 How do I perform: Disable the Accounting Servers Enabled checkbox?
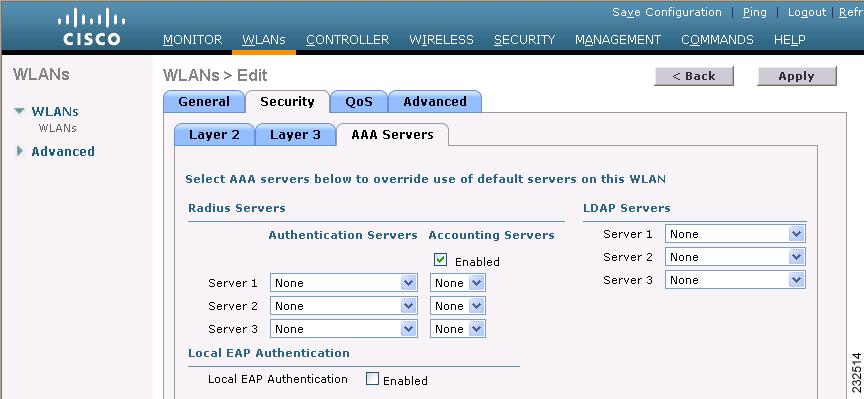coord(440,260)
